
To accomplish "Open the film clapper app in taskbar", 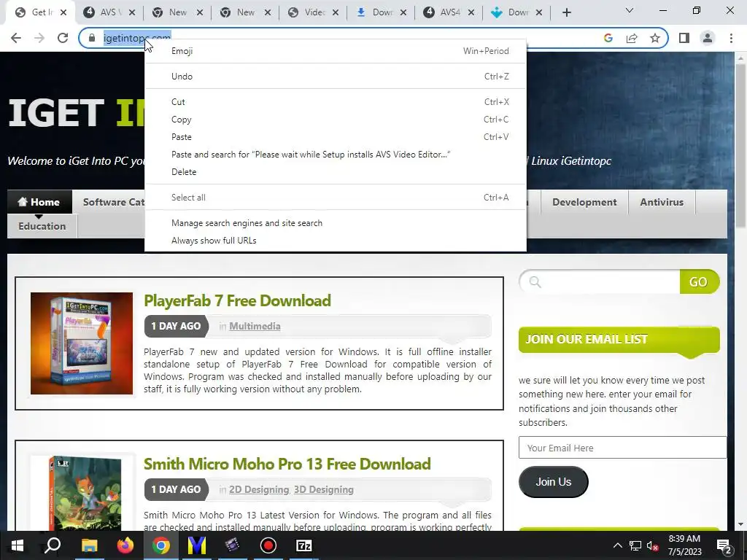I will [233, 545].
